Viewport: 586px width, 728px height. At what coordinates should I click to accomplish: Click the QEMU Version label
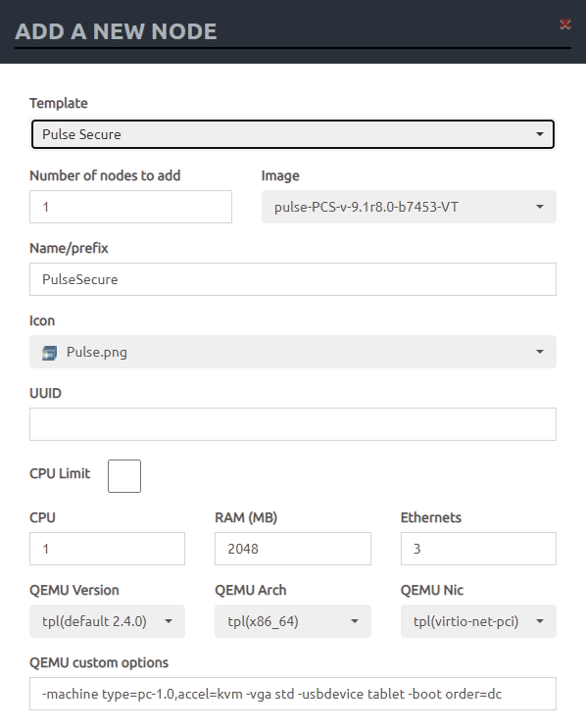pyautogui.click(x=74, y=590)
